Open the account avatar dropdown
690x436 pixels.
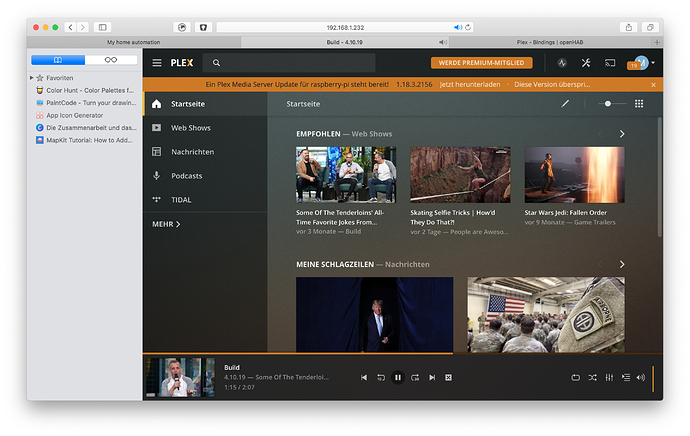point(643,63)
